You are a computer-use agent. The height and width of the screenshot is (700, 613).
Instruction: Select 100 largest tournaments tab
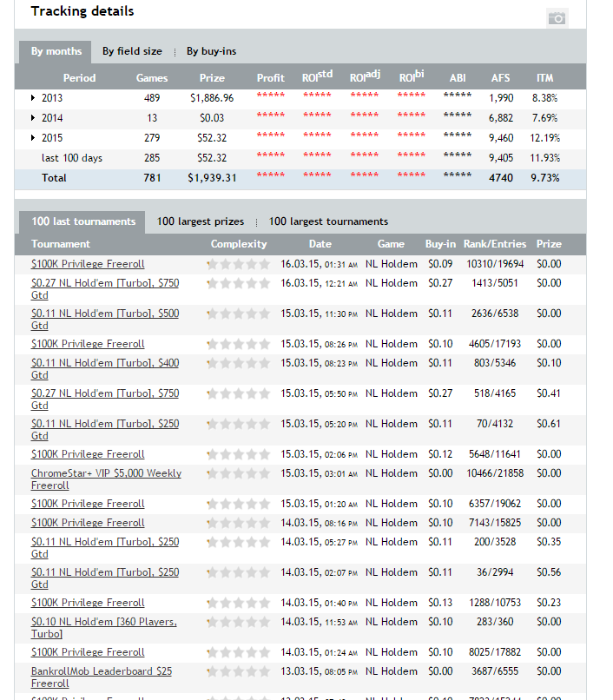tap(328, 221)
